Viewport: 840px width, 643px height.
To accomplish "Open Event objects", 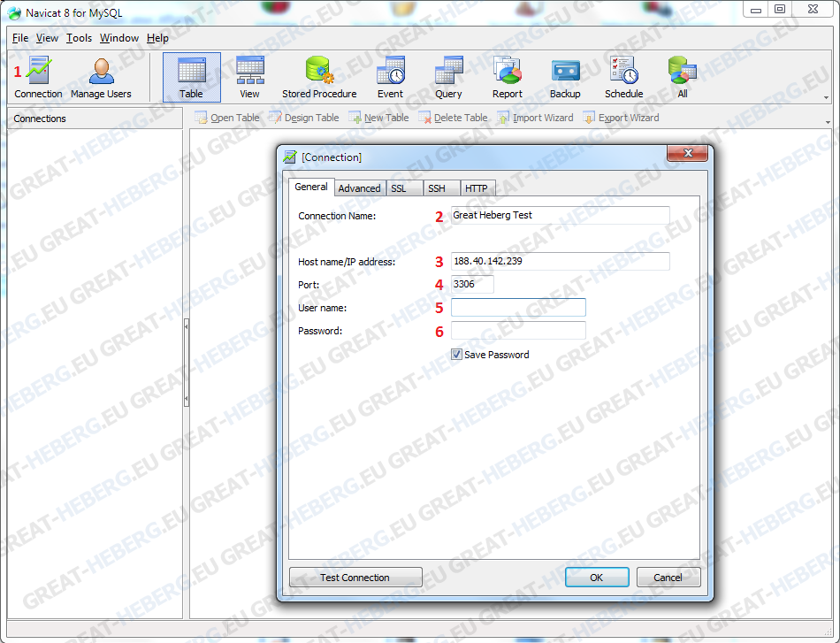I will tap(390, 78).
